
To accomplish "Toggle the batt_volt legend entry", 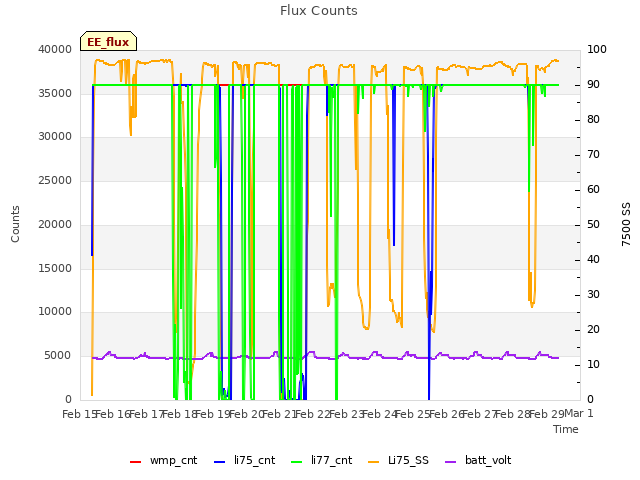I will tap(478, 461).
